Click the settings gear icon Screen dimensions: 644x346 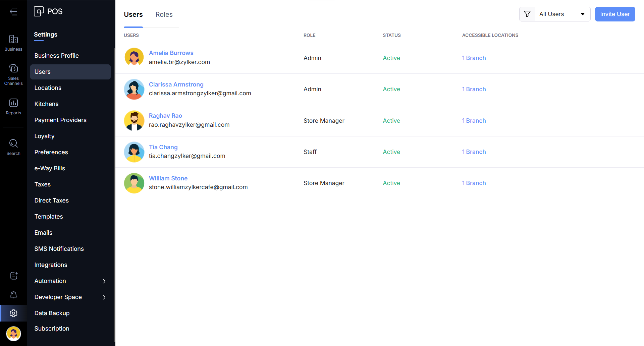pos(13,313)
